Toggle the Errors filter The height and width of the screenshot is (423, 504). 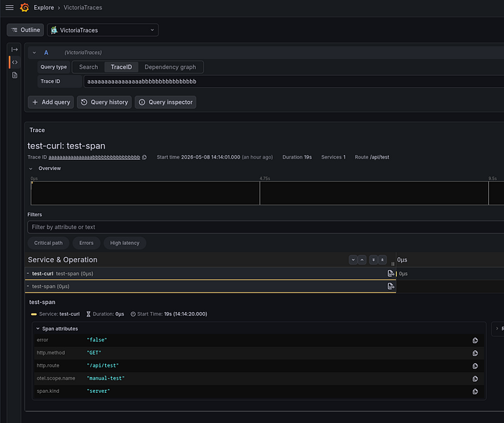click(x=86, y=243)
